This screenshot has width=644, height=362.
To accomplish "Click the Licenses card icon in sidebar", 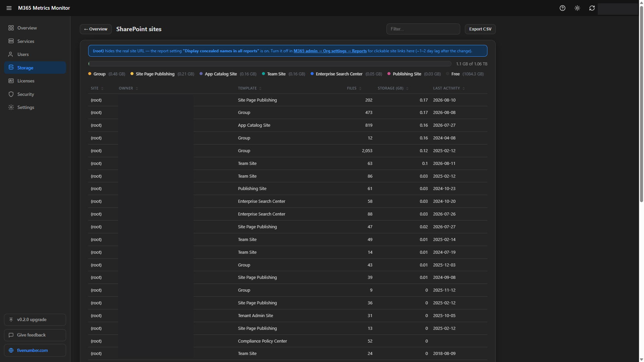I will pyautogui.click(x=11, y=81).
